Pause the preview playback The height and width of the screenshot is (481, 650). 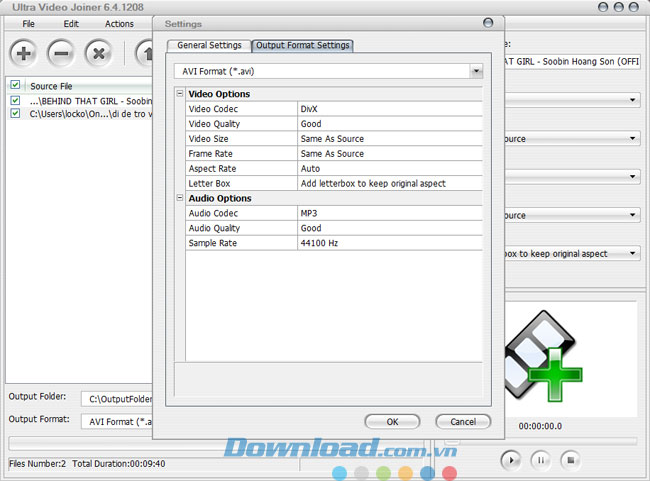pos(540,460)
